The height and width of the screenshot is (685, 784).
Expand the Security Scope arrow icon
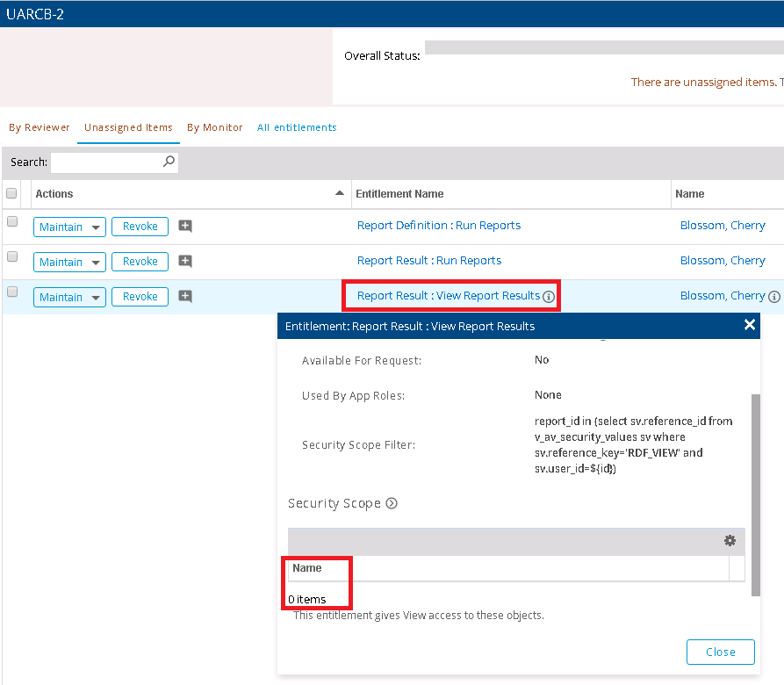point(392,504)
